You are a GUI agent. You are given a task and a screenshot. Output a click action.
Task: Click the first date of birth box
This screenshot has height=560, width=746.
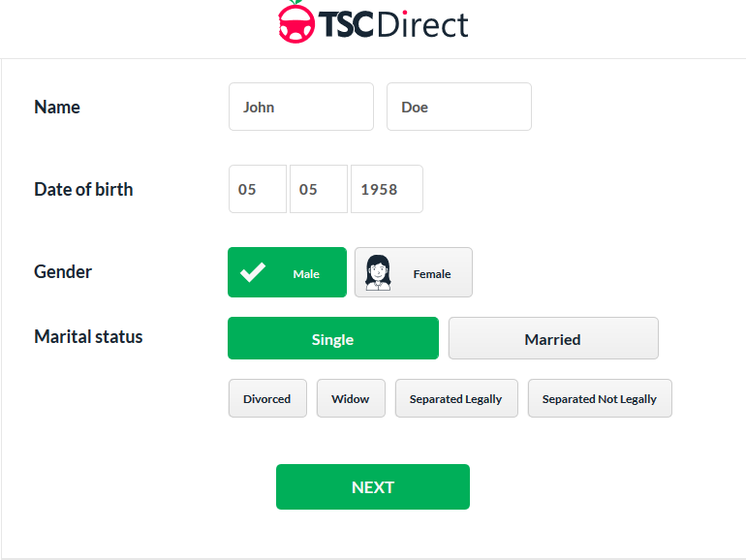pos(258,189)
